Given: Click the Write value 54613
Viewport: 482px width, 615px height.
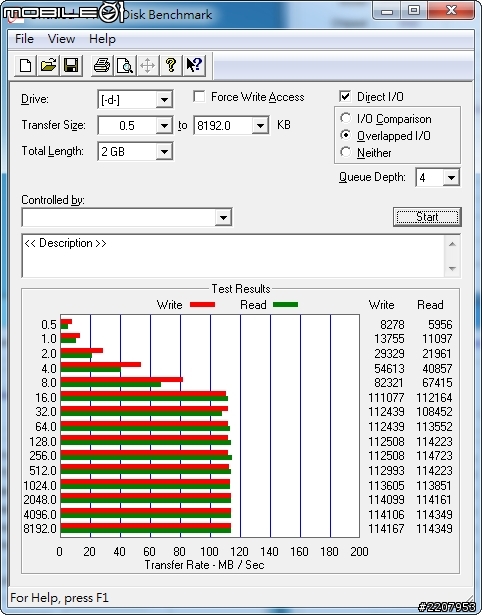Looking at the screenshot, I should pyautogui.click(x=389, y=368).
